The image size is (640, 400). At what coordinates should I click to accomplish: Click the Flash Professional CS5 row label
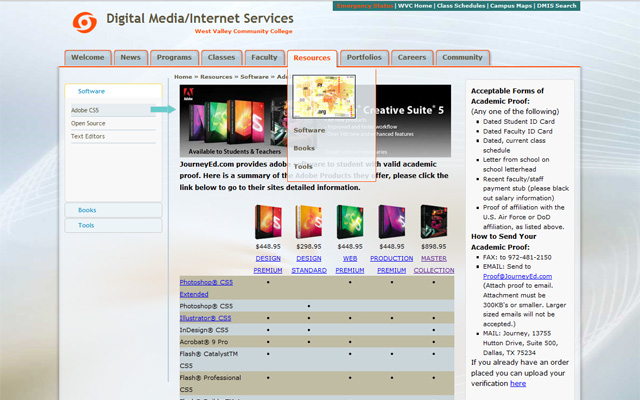point(210,384)
